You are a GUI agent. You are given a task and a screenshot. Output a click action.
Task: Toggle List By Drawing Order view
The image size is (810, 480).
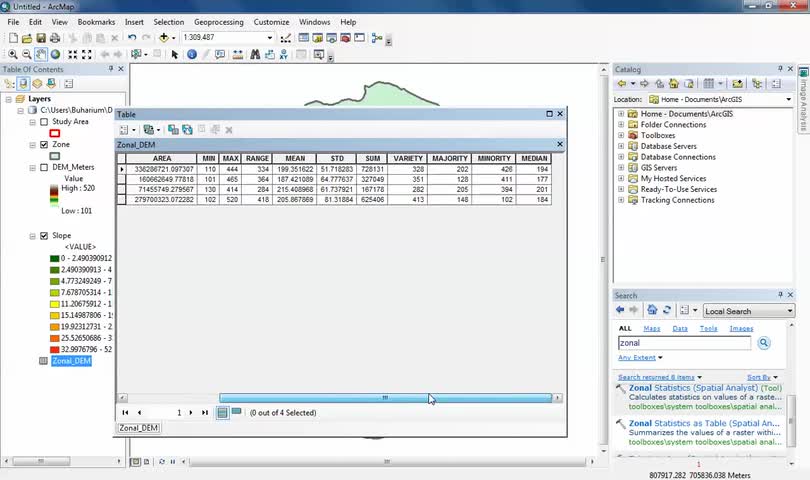(9, 84)
